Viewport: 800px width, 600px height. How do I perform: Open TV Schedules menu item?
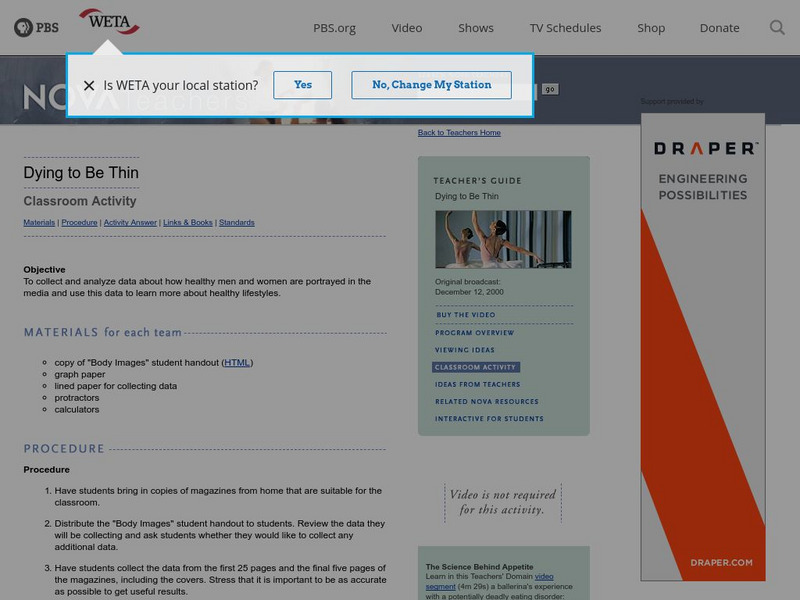[x=565, y=28]
